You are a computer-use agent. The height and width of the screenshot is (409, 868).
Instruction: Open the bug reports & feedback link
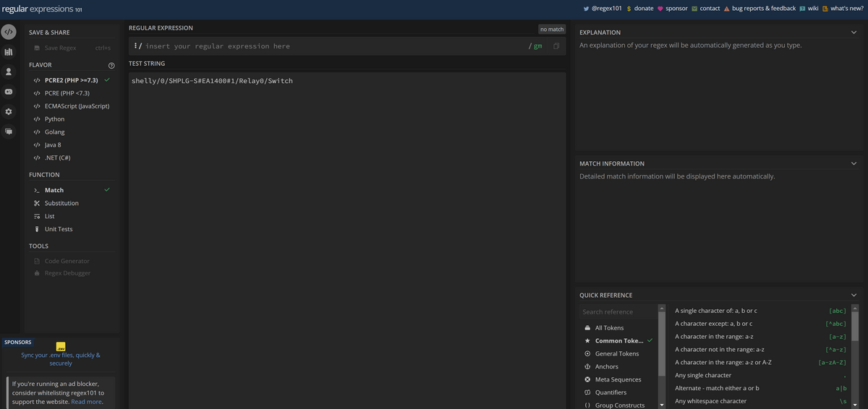[763, 9]
